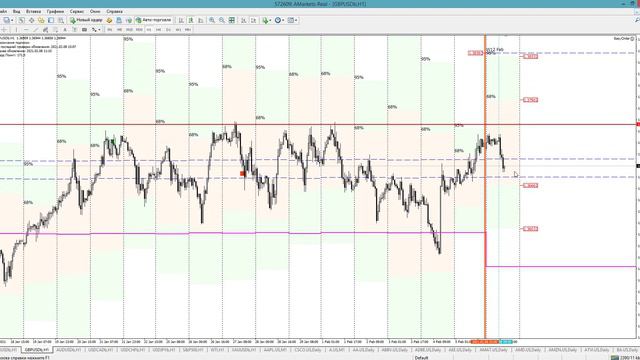Screen dimensions: 640x360
Task: Expand the Arrows objects dropdown
Action: pos(99,29)
